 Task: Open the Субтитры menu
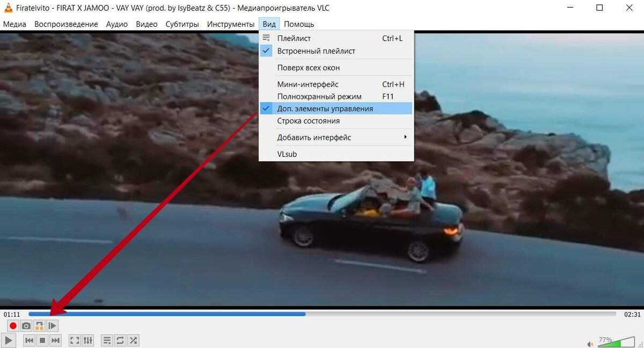pos(182,24)
